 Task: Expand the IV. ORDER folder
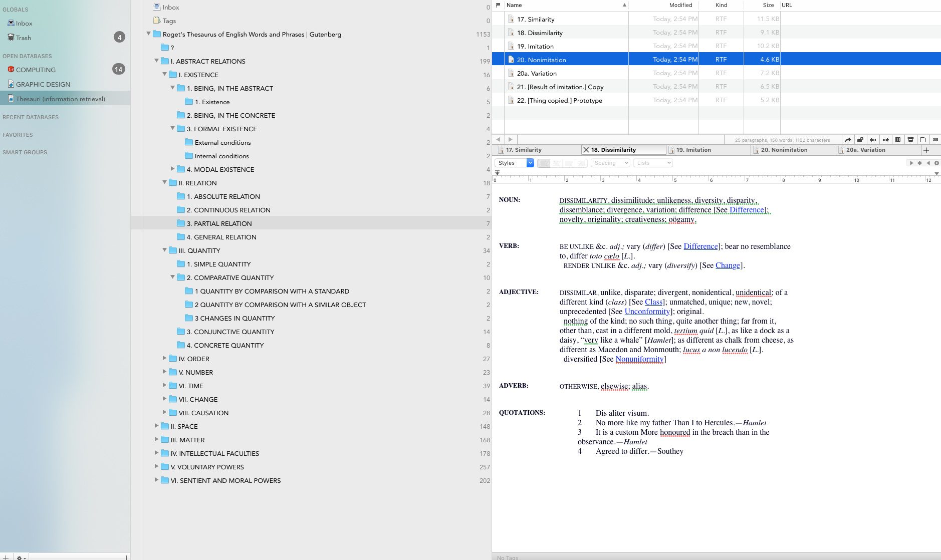[164, 358]
